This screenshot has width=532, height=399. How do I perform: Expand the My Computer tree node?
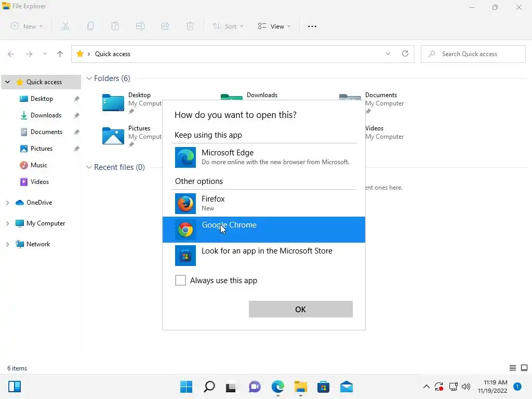pos(7,223)
